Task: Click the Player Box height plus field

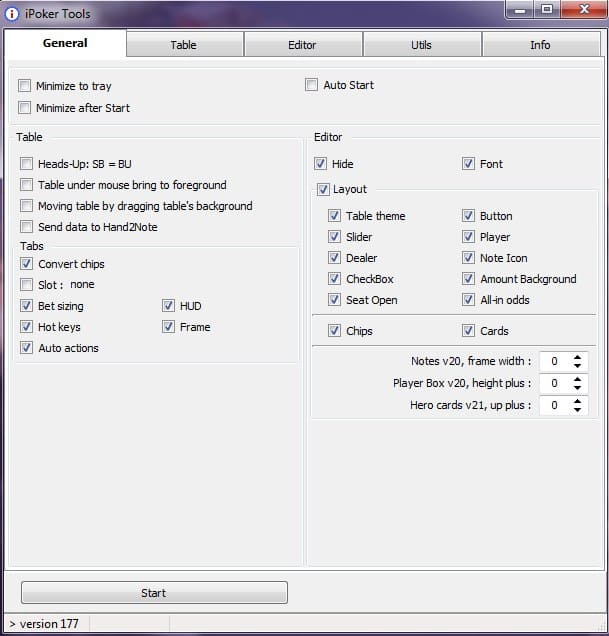Action: tap(555, 383)
